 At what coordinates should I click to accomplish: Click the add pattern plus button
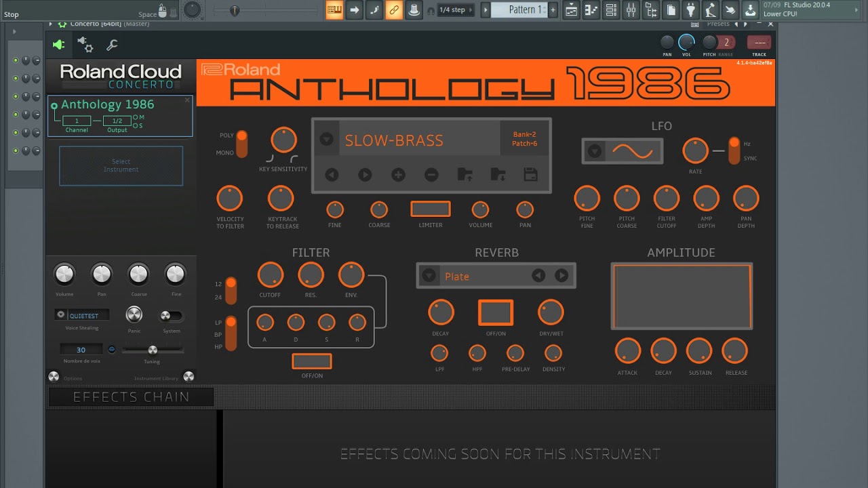(553, 9)
